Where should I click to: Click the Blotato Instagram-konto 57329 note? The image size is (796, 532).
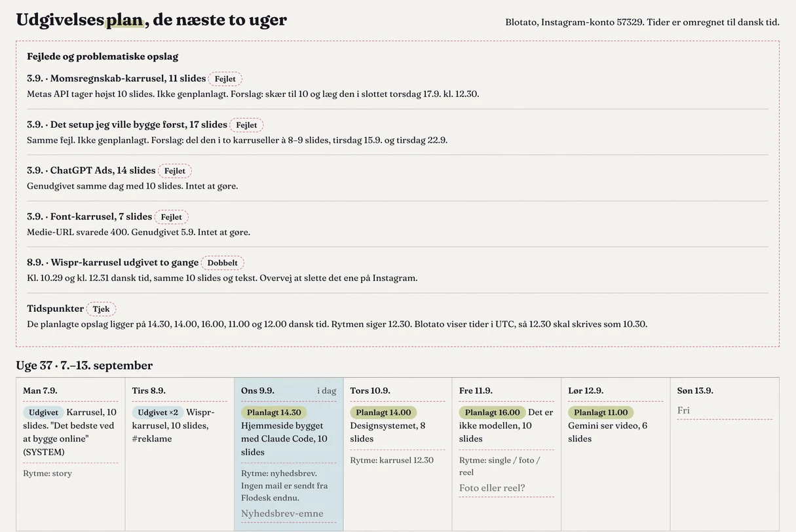tap(642, 22)
